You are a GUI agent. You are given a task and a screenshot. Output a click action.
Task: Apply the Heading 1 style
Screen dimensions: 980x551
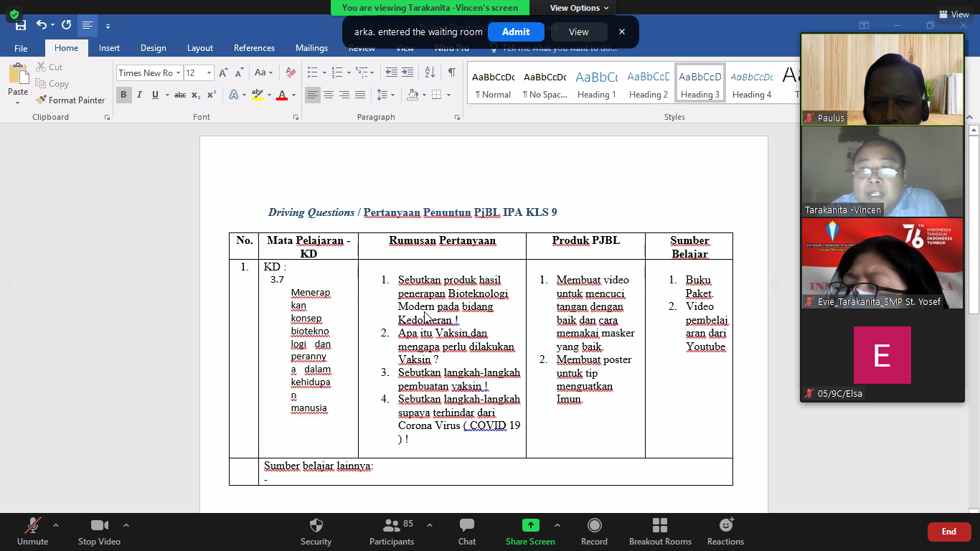[x=597, y=84]
